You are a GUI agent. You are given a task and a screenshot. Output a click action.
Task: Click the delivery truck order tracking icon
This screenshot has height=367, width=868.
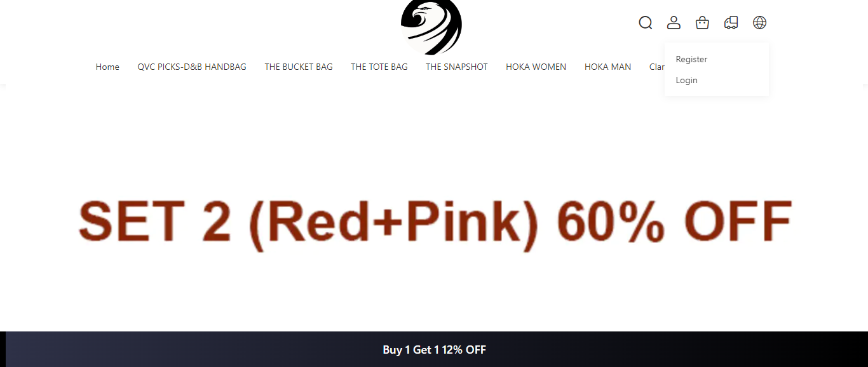pyautogui.click(x=731, y=23)
